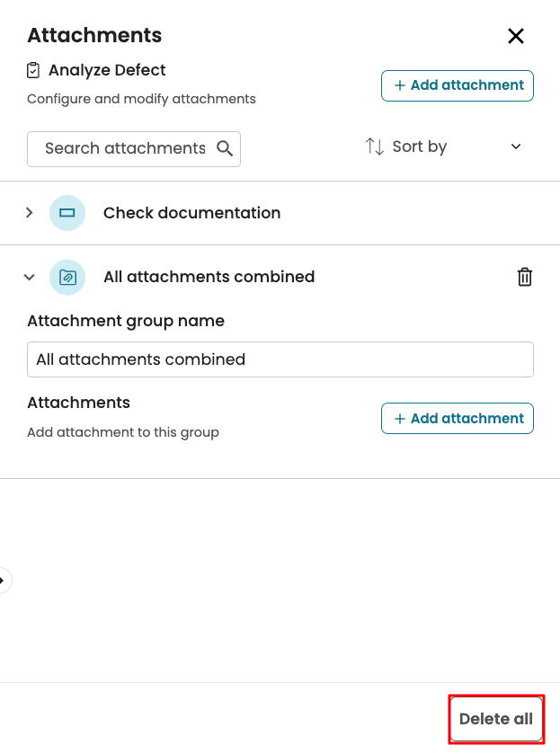Close the Attachments panel with the X

click(x=516, y=36)
